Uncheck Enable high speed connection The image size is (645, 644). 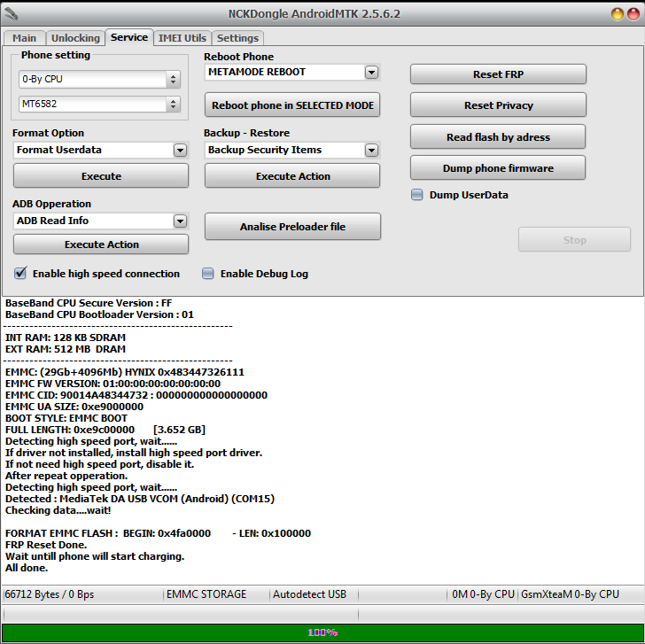tap(20, 273)
